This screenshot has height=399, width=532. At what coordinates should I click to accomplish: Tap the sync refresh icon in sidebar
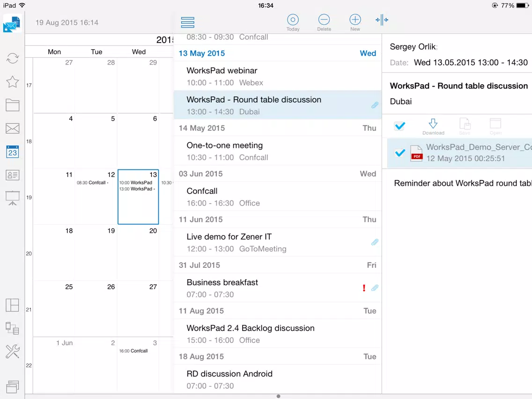pos(12,59)
